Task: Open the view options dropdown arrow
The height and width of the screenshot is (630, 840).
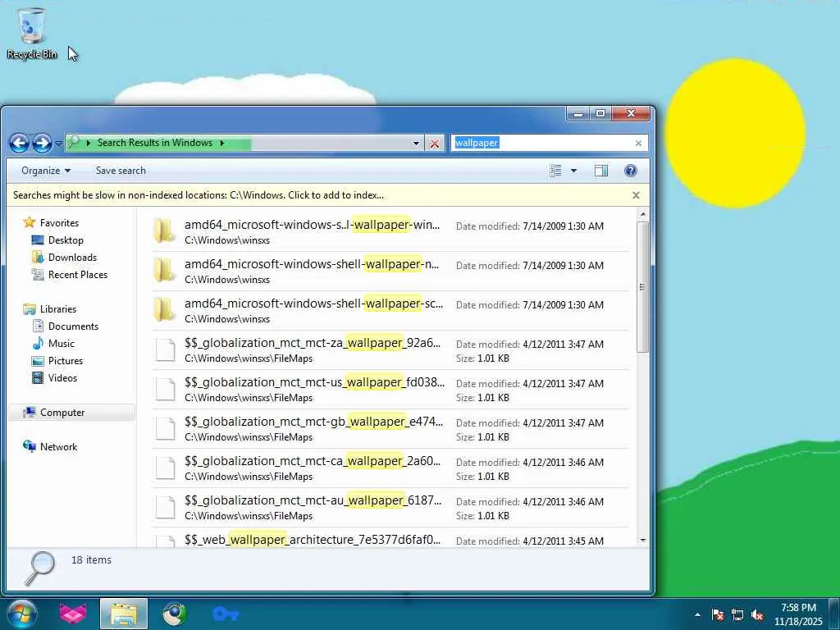Action: (573, 171)
